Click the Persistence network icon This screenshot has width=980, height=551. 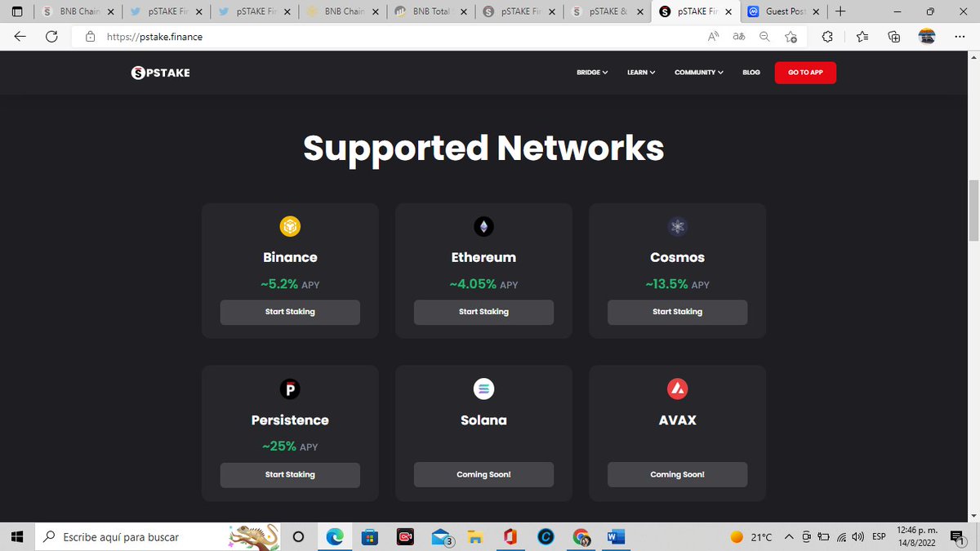[290, 389]
